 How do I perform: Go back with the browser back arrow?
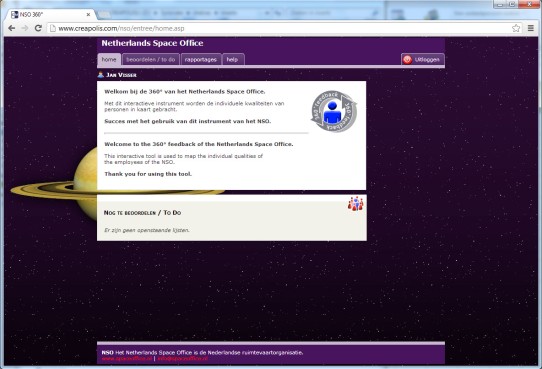12,28
